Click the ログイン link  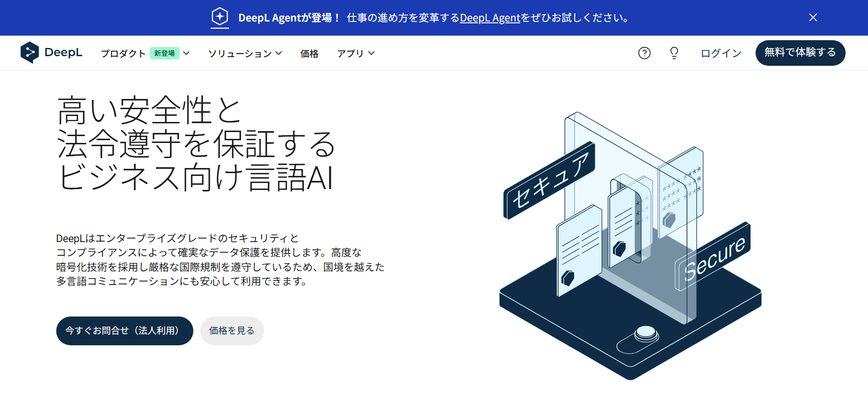pos(721,53)
